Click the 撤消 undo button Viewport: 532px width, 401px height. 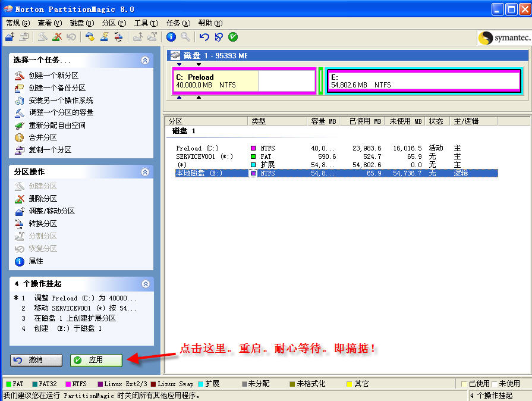point(36,360)
